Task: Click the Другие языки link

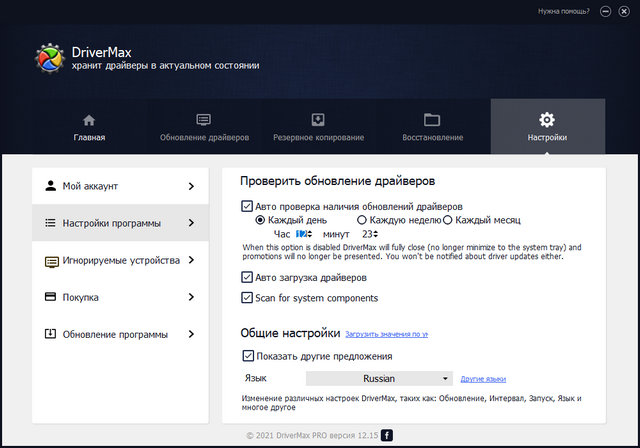Action: pos(483,380)
